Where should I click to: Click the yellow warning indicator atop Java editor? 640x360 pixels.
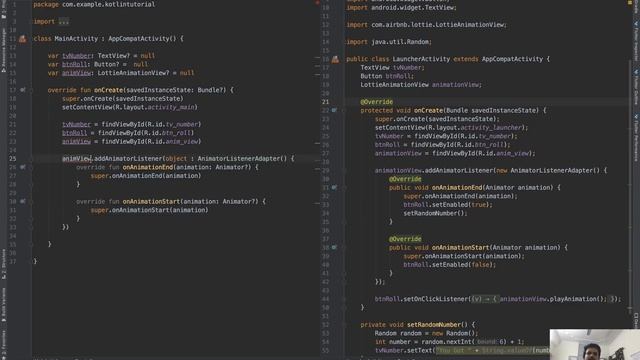click(x=629, y=2)
